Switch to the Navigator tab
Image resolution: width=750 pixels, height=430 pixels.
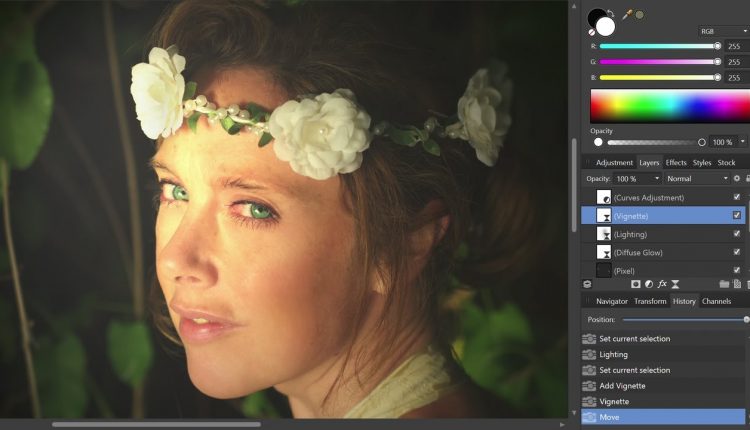[612, 301]
